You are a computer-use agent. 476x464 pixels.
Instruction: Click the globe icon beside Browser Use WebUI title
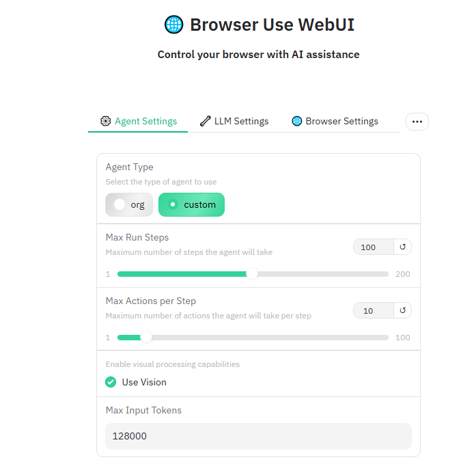pyautogui.click(x=174, y=25)
